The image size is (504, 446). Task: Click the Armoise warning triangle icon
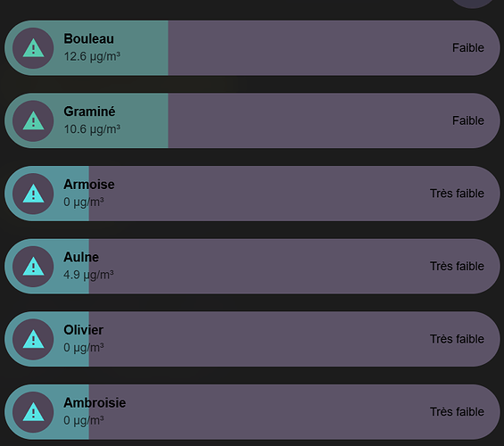[33, 194]
